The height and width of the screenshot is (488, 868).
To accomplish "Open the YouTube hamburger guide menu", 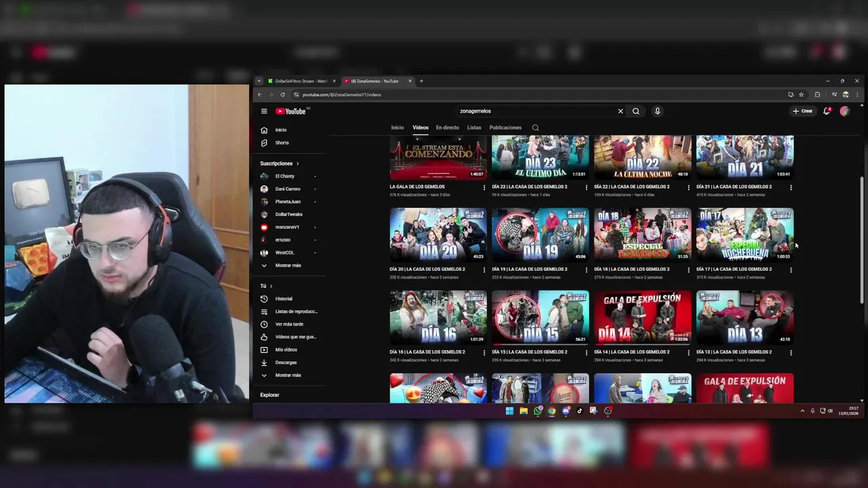I will [x=264, y=111].
